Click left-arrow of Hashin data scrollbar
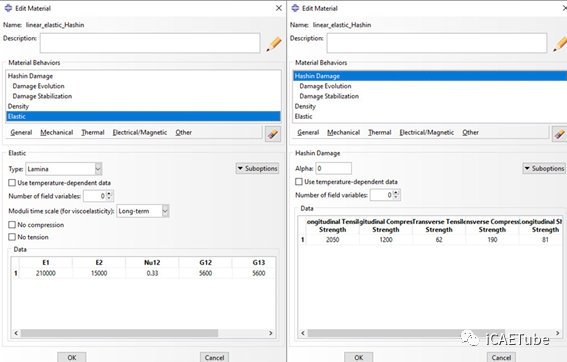 click(x=303, y=333)
